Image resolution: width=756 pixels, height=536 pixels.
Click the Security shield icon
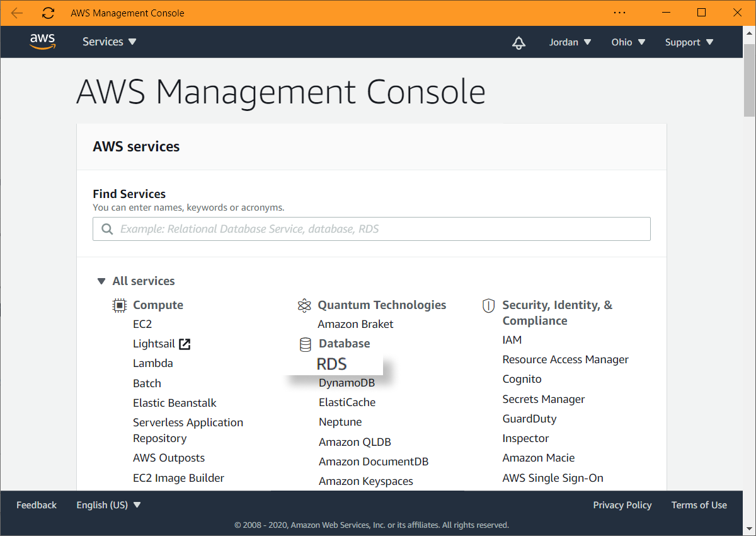[x=488, y=306]
